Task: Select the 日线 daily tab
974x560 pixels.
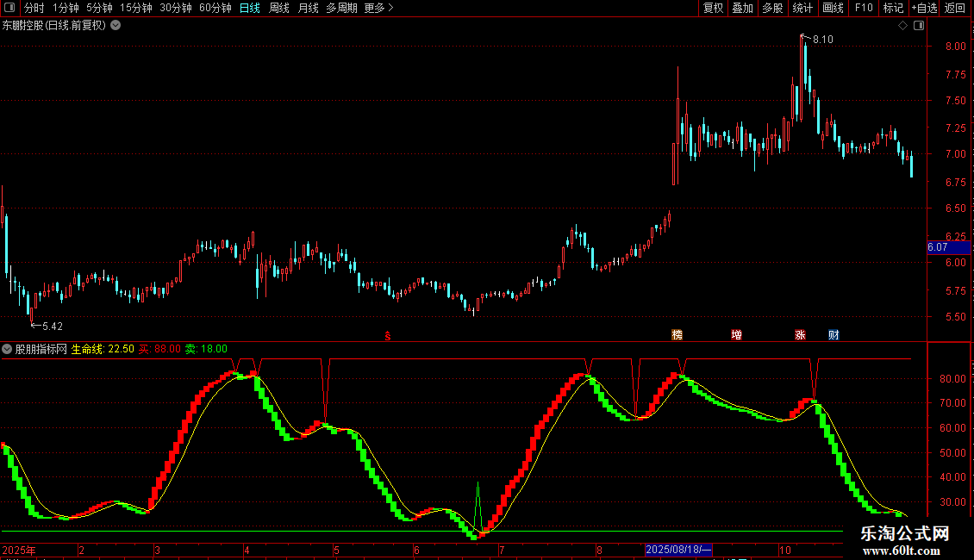Action: coord(250,8)
